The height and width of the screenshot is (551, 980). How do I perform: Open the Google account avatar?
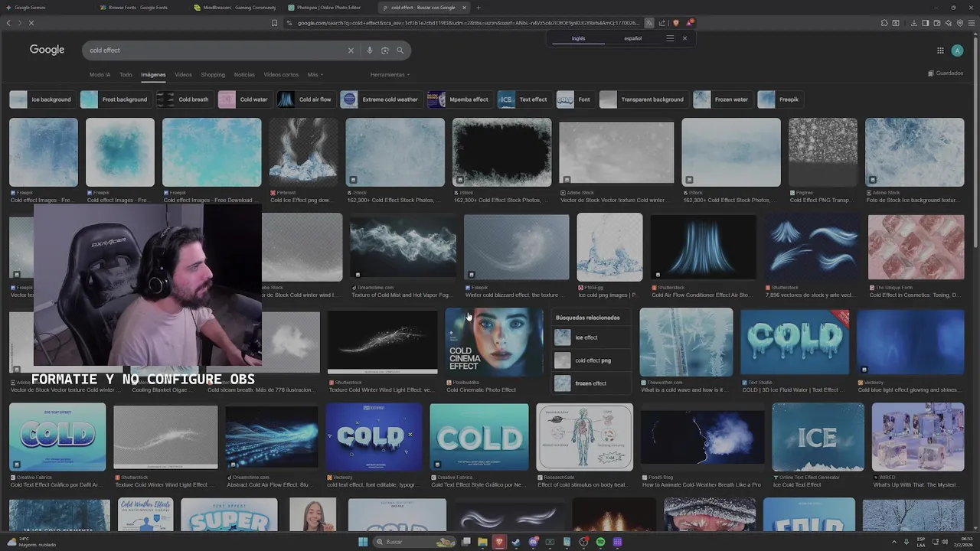[957, 51]
